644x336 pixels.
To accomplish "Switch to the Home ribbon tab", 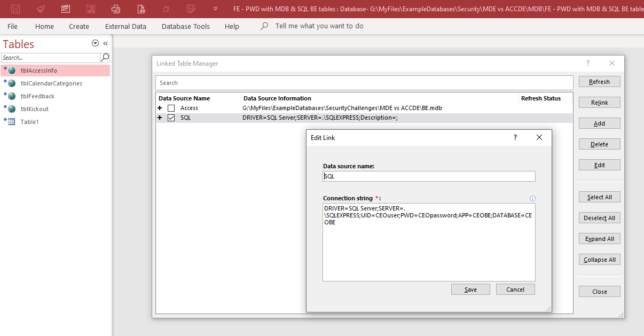I will [x=44, y=26].
